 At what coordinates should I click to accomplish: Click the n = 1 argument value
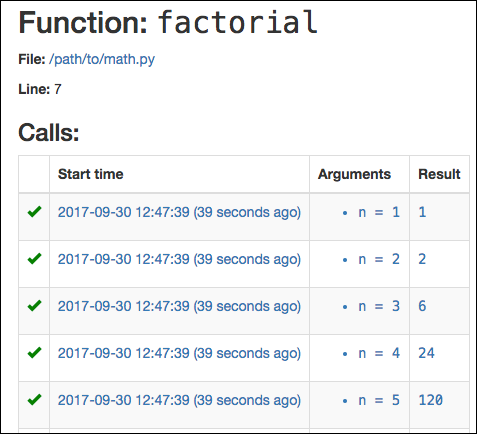379,212
